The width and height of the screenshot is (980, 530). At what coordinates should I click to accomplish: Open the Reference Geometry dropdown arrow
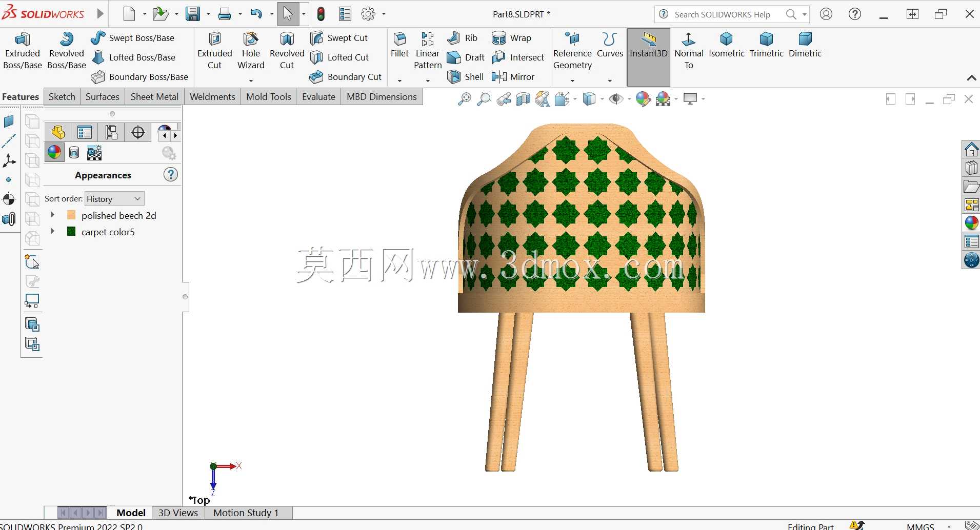coord(572,80)
